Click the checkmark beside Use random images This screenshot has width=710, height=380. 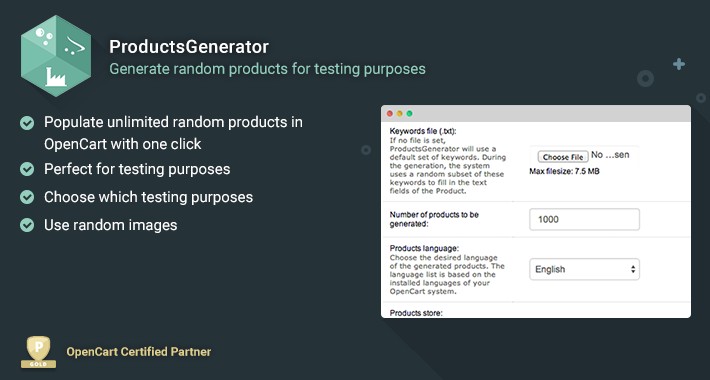tap(27, 225)
